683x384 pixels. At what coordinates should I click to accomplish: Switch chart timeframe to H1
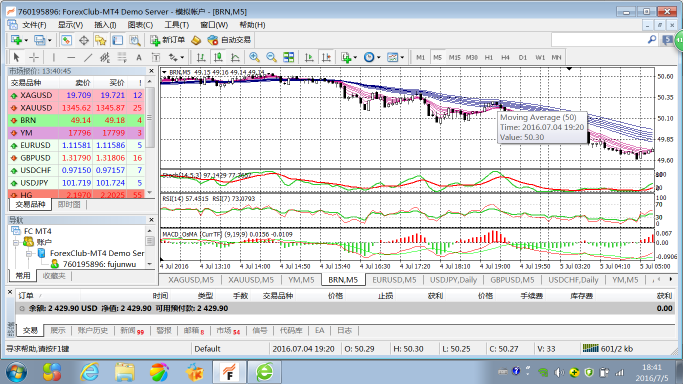(x=489, y=57)
